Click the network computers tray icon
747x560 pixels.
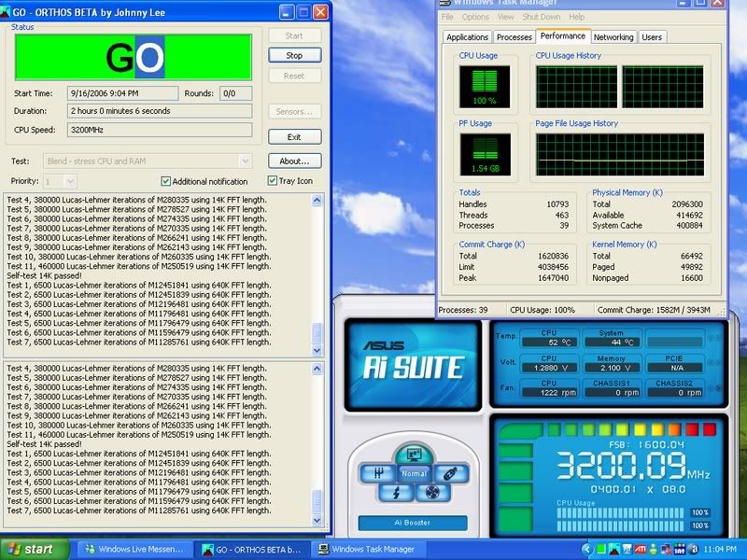[x=666, y=550]
